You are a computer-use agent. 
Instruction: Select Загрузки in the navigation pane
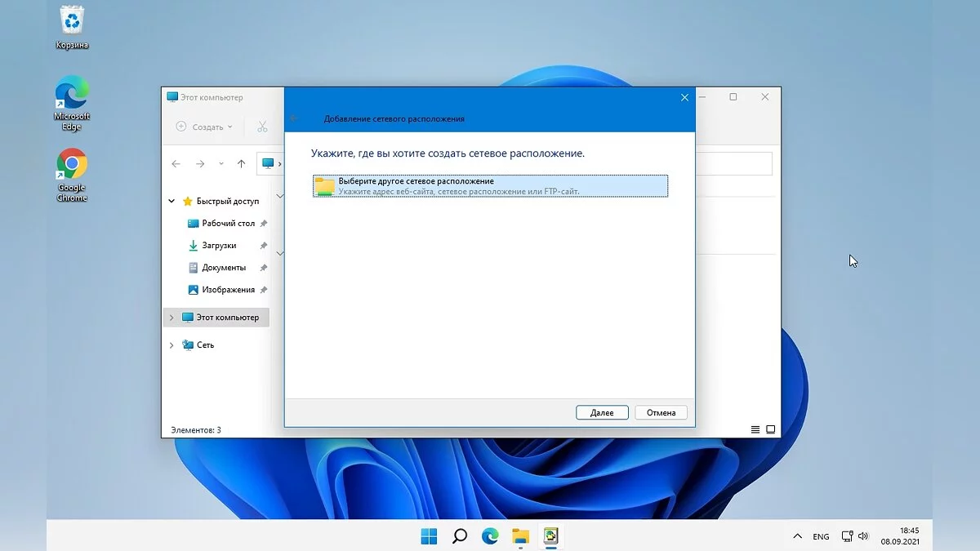219,246
